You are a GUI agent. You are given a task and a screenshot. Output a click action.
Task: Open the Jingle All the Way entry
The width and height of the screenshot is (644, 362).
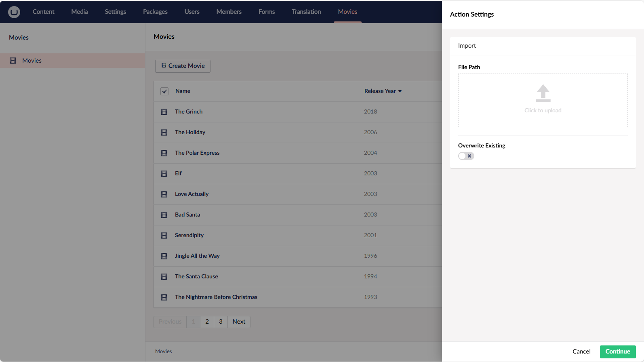(197, 256)
